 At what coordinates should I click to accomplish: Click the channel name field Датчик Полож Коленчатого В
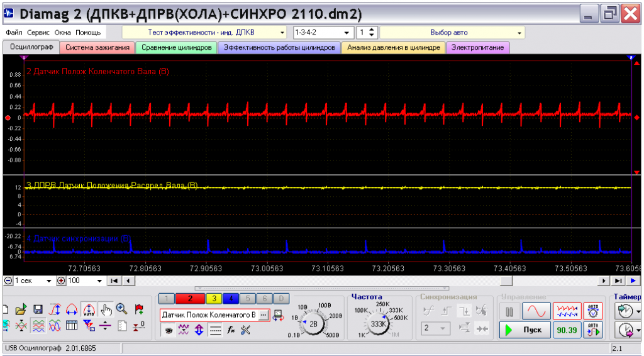pos(209,315)
